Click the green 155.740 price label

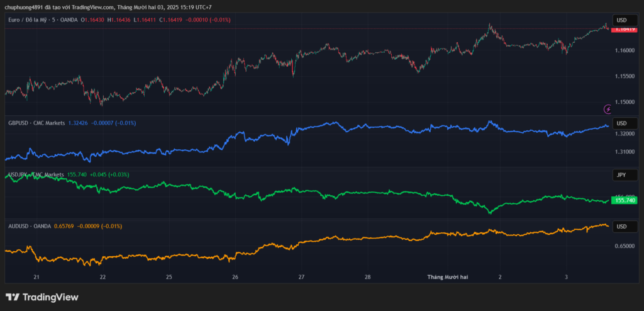pos(625,200)
